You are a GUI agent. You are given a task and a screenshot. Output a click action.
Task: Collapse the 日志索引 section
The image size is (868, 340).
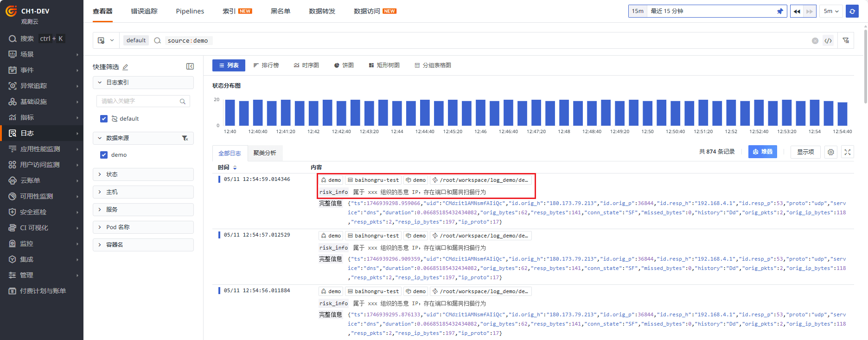pyautogui.click(x=143, y=83)
